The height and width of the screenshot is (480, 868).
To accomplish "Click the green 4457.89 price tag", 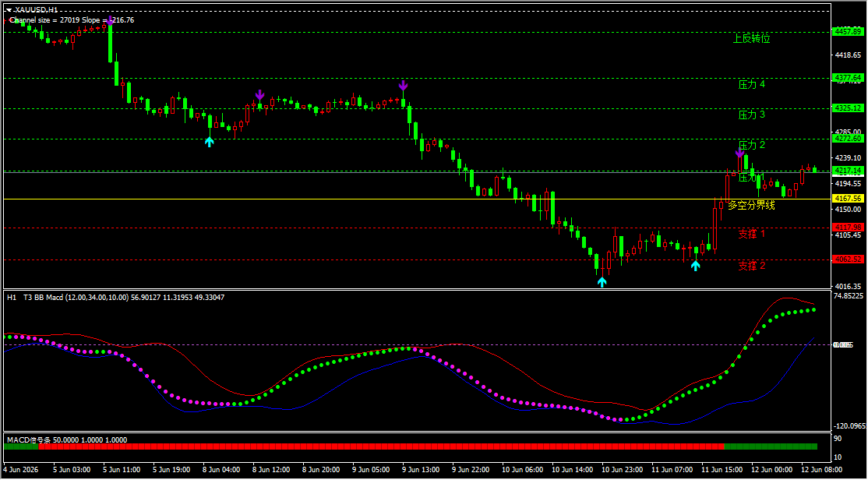I will (x=848, y=32).
